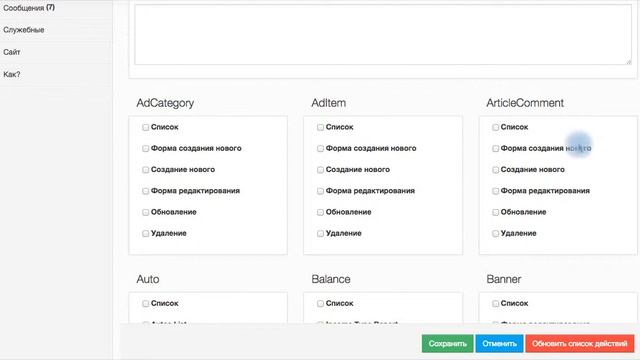Enable Список checkbox under Auto
The height and width of the screenshot is (360, 640).
tap(145, 304)
